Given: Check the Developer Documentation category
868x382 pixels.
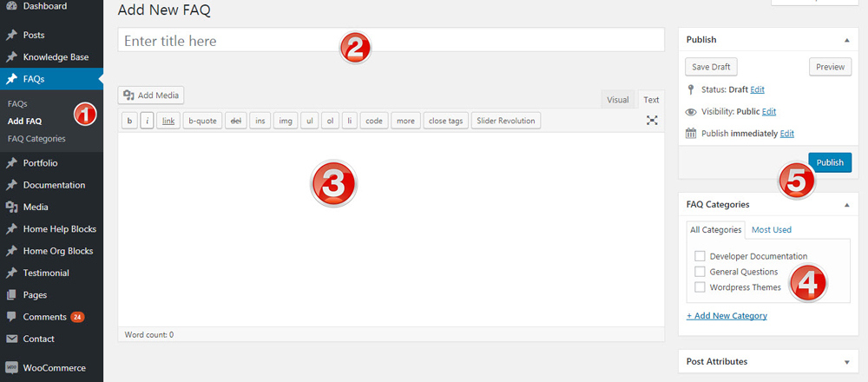Looking at the screenshot, I should pyautogui.click(x=700, y=256).
